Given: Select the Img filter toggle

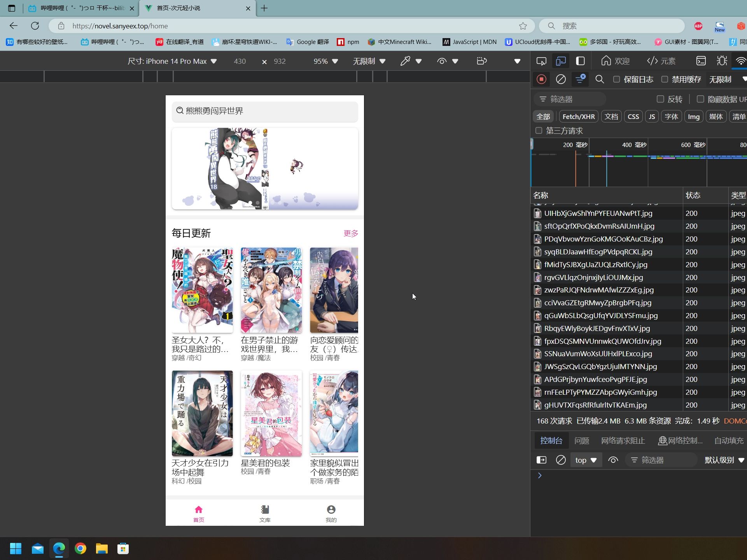Looking at the screenshot, I should pos(694,117).
